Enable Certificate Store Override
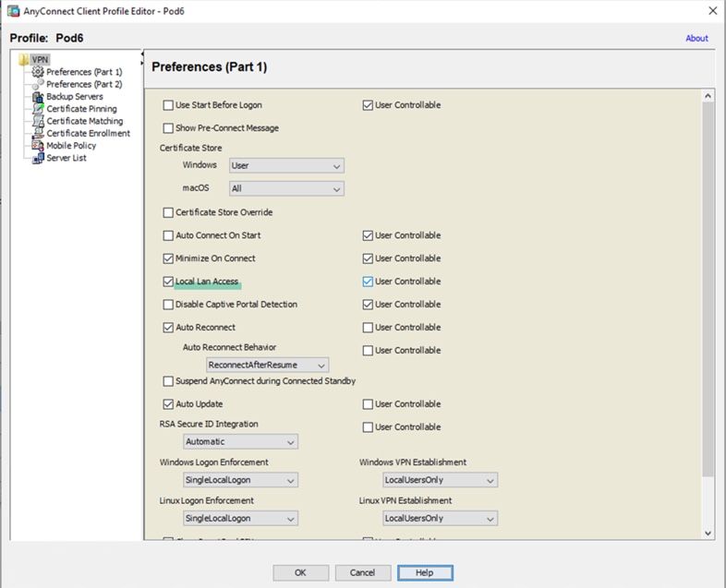This screenshot has width=726, height=588. tap(168, 212)
